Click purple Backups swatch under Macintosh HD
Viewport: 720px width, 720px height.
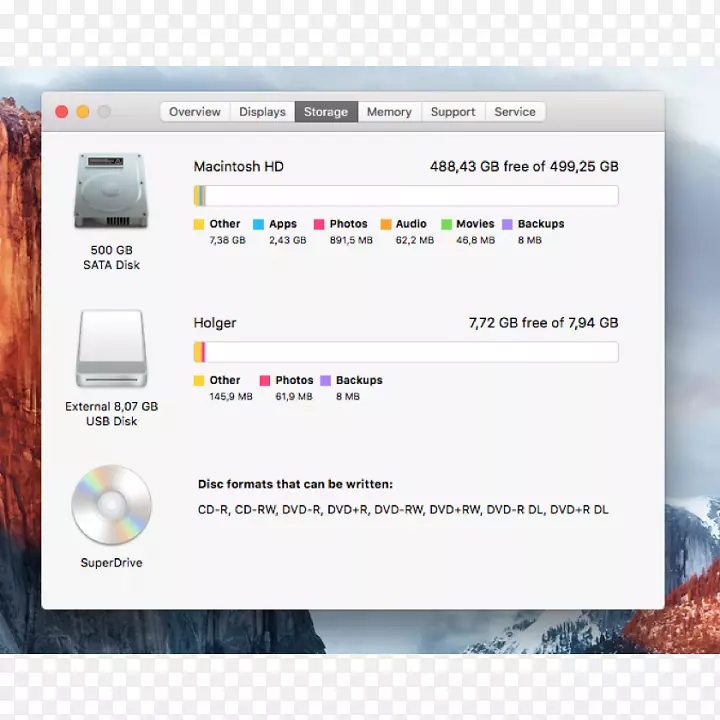(x=507, y=224)
